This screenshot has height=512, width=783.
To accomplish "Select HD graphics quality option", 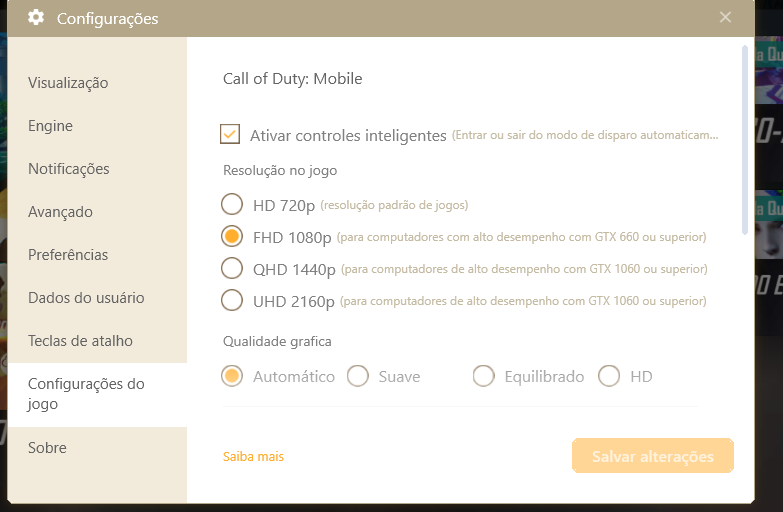I will pyautogui.click(x=609, y=376).
